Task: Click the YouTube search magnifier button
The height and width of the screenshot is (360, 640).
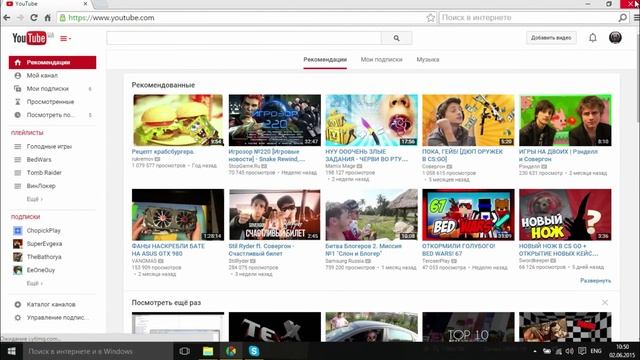Action: [x=396, y=38]
